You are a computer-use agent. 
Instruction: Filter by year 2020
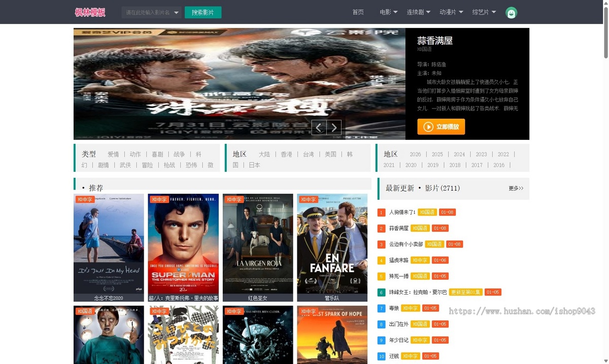pos(411,165)
